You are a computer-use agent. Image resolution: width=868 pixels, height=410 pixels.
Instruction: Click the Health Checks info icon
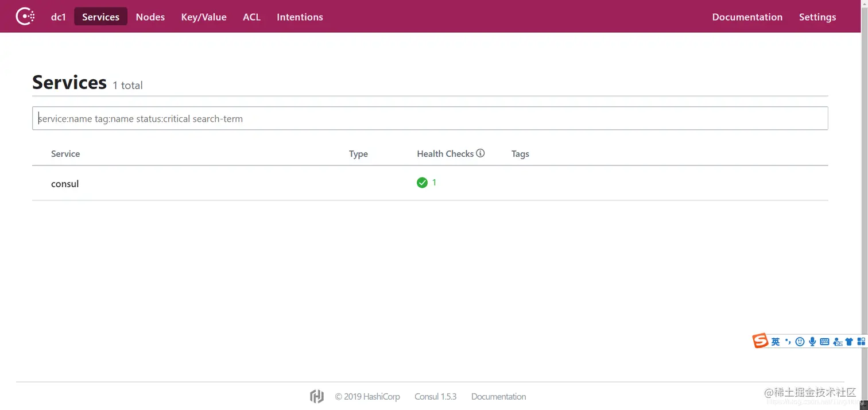pyautogui.click(x=480, y=153)
